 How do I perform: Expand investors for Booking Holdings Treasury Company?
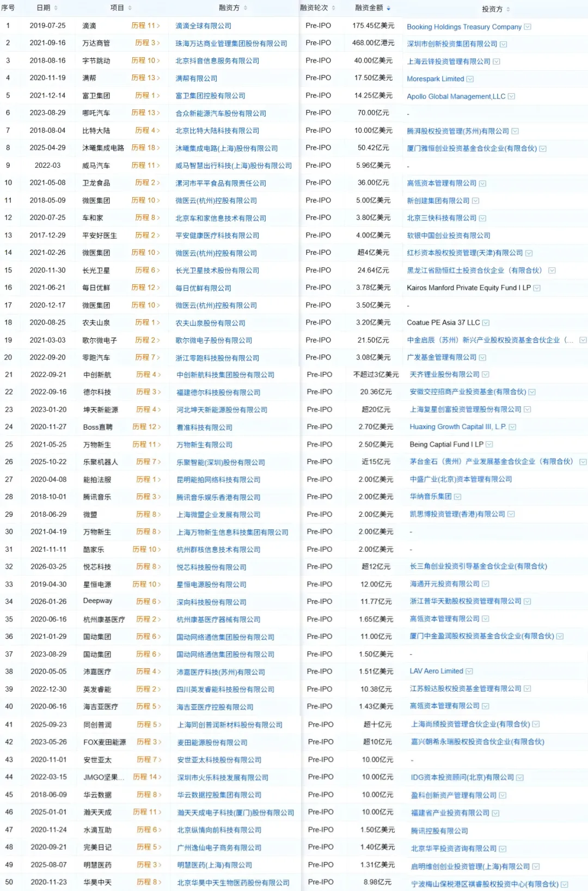pyautogui.click(x=528, y=27)
